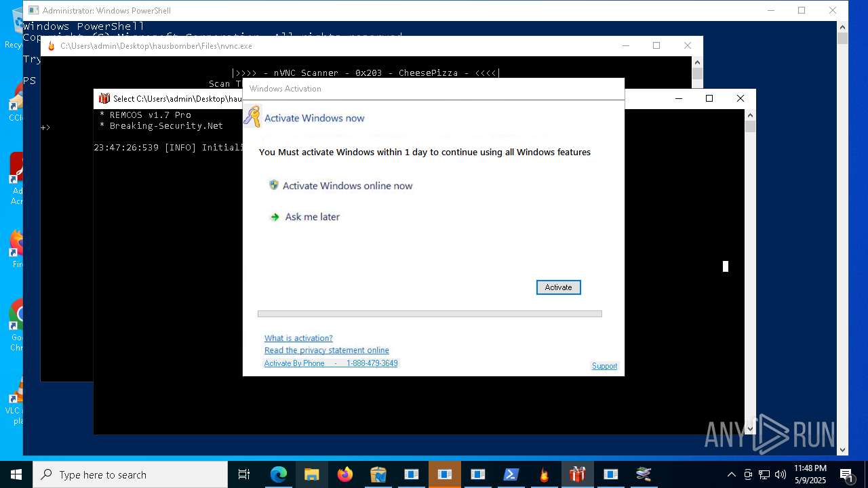Launch Firefox from the taskbar
The width and height of the screenshot is (868, 488).
[x=345, y=474]
